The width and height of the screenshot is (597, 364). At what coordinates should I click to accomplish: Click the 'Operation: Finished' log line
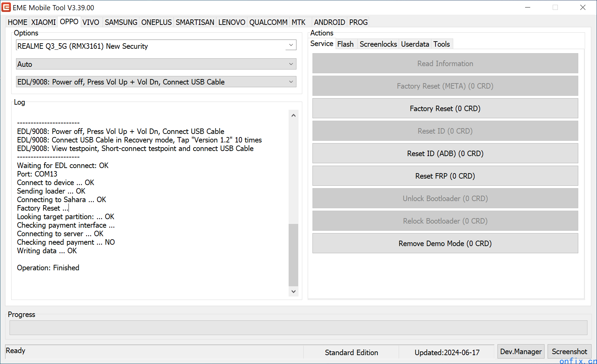(x=48, y=268)
